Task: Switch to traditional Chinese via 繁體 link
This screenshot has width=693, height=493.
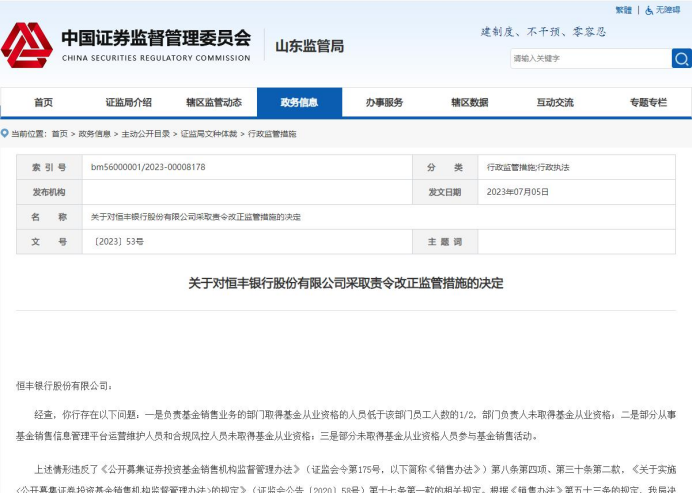Action: (624, 10)
